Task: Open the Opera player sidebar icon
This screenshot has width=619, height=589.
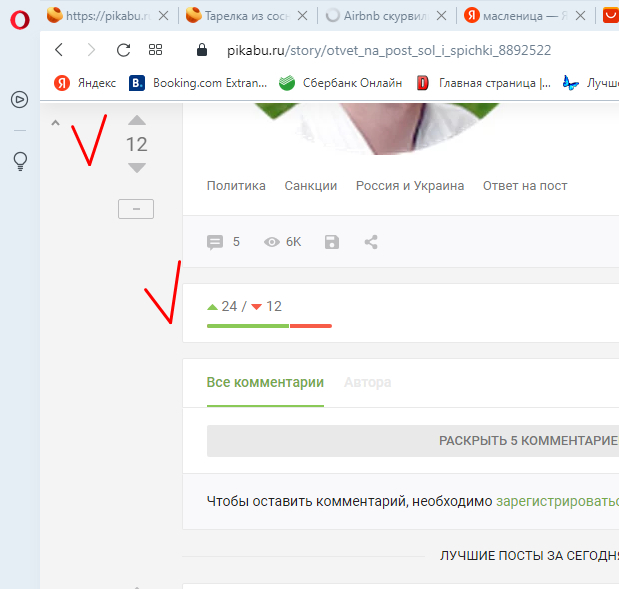Action: (x=19, y=99)
